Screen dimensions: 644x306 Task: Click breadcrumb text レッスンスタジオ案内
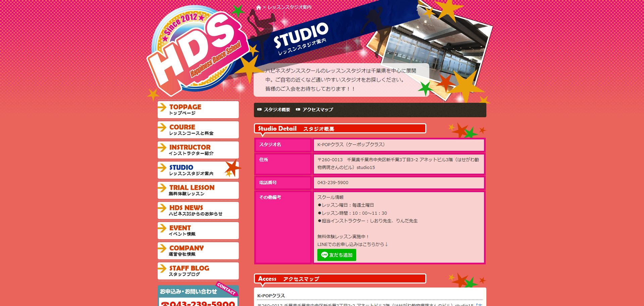pyautogui.click(x=289, y=7)
